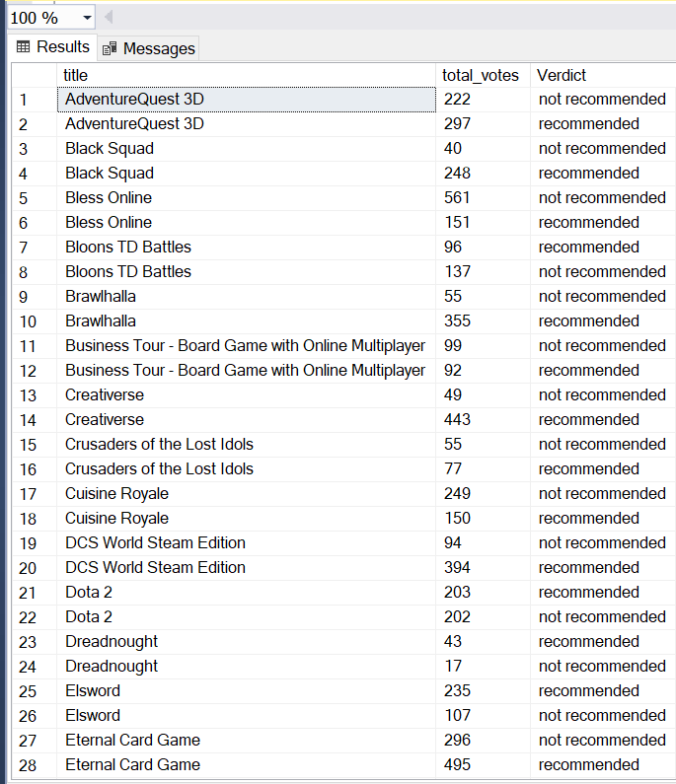Click the Verdict cell in row 22
Image resolution: width=676 pixels, height=784 pixels.
tap(603, 617)
